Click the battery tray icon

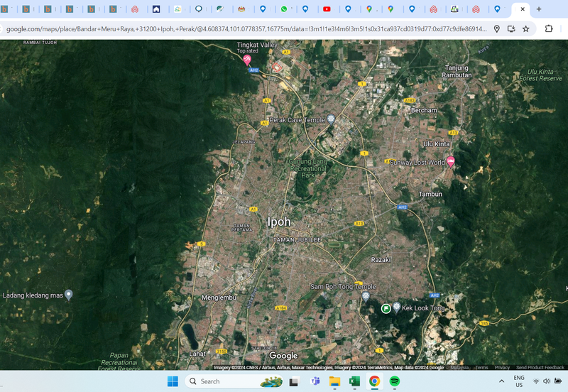pos(558,381)
